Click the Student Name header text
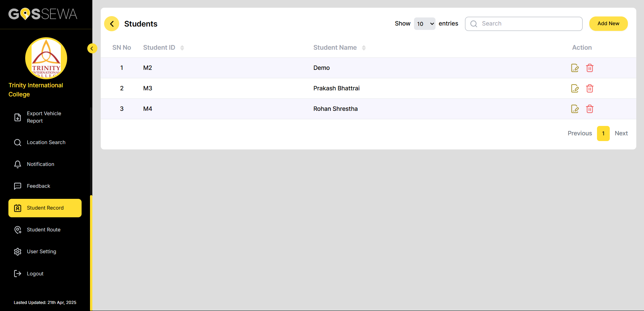This screenshot has width=644, height=311. pos(335,48)
